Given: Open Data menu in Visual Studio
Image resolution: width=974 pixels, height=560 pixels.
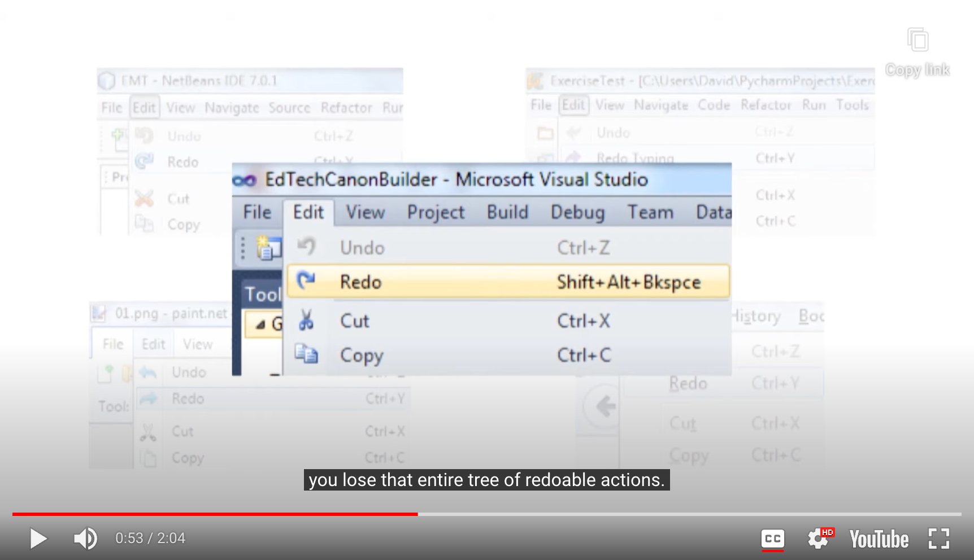Looking at the screenshot, I should click(x=714, y=212).
